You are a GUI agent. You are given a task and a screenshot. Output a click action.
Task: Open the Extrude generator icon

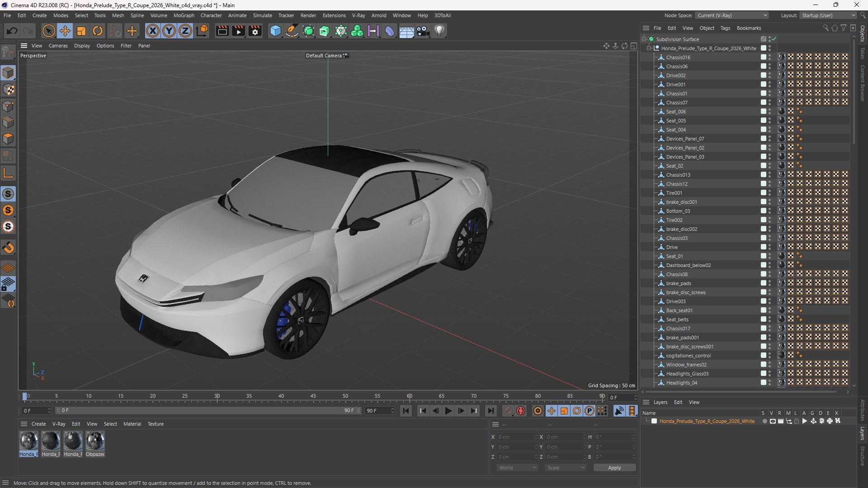tap(325, 31)
